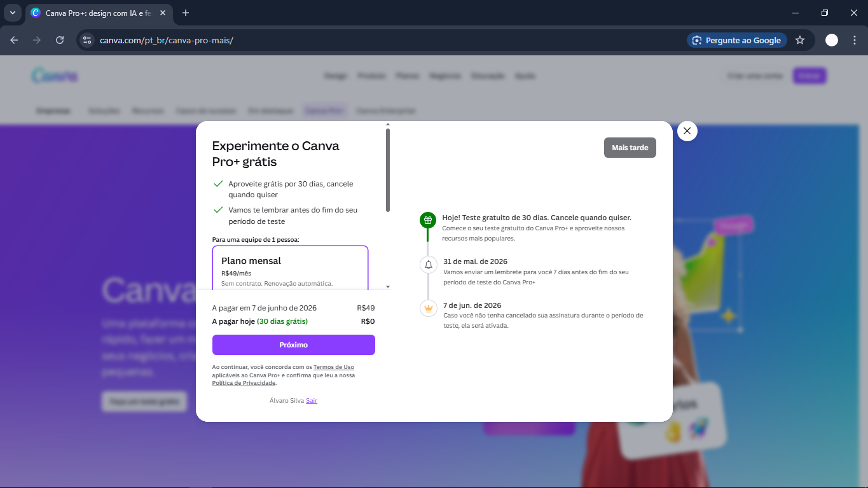Minimize the Chrome window
The image size is (868, 488).
(796, 13)
